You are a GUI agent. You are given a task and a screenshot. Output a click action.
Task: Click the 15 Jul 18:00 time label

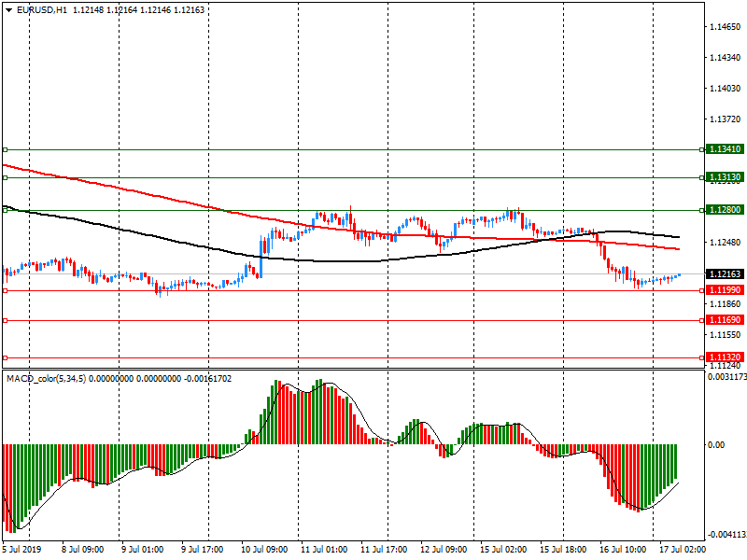click(x=563, y=550)
